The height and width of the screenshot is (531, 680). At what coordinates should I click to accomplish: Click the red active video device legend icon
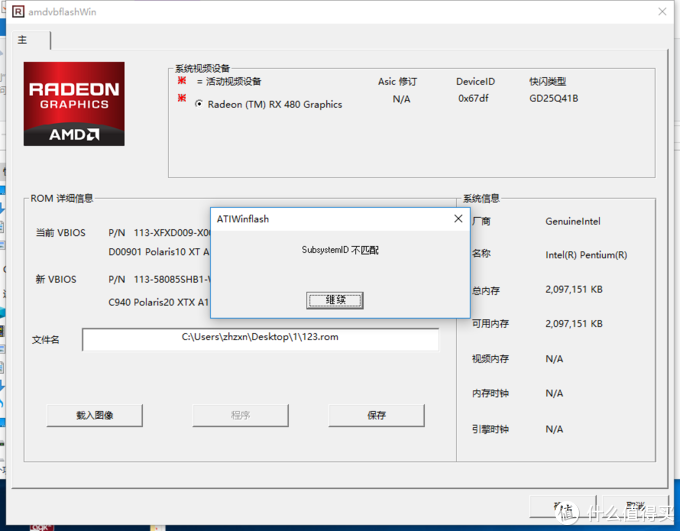pyautogui.click(x=181, y=81)
